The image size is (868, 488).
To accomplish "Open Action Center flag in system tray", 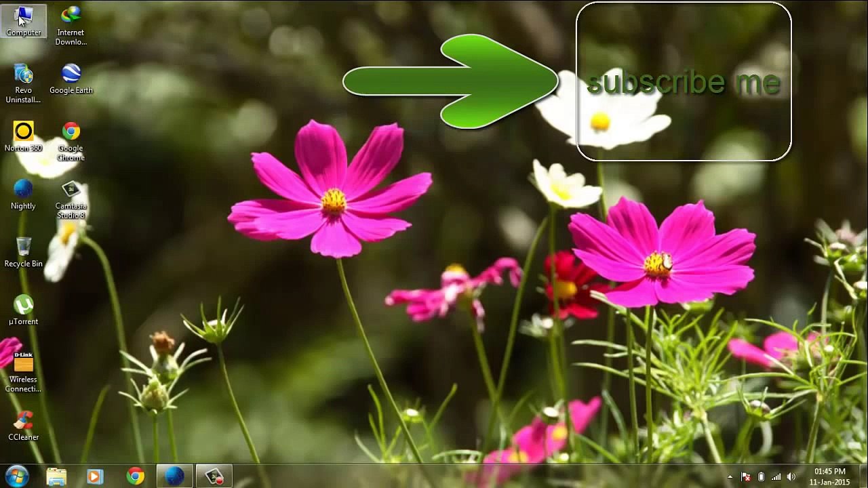I will (746, 477).
